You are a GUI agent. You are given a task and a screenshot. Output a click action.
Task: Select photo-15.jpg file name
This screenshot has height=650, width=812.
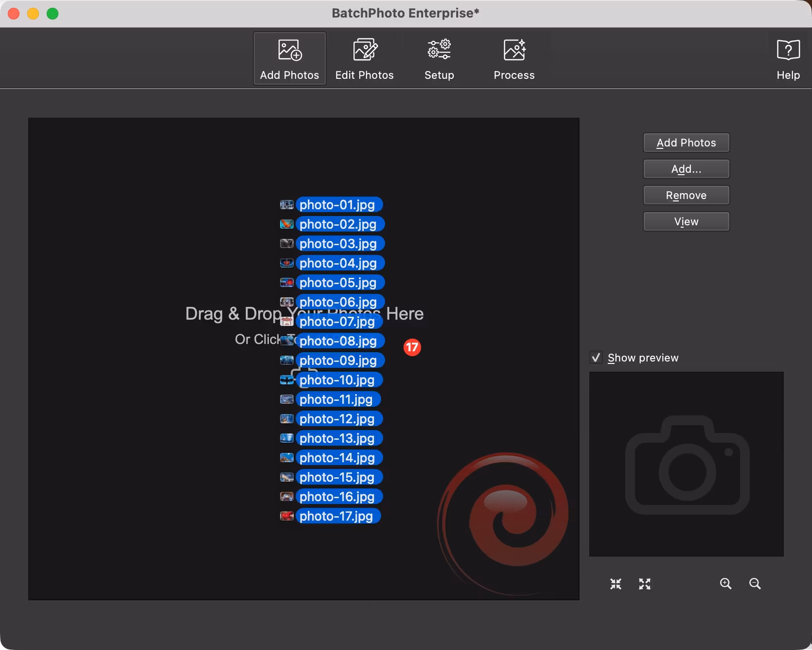tap(339, 477)
